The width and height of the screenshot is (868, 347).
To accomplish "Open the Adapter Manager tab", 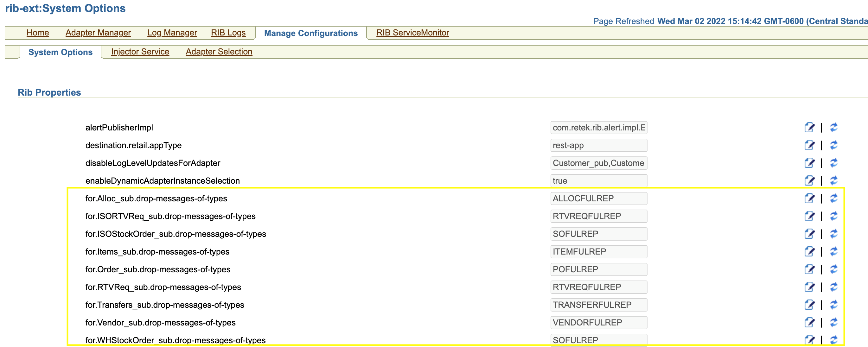I will pos(98,33).
